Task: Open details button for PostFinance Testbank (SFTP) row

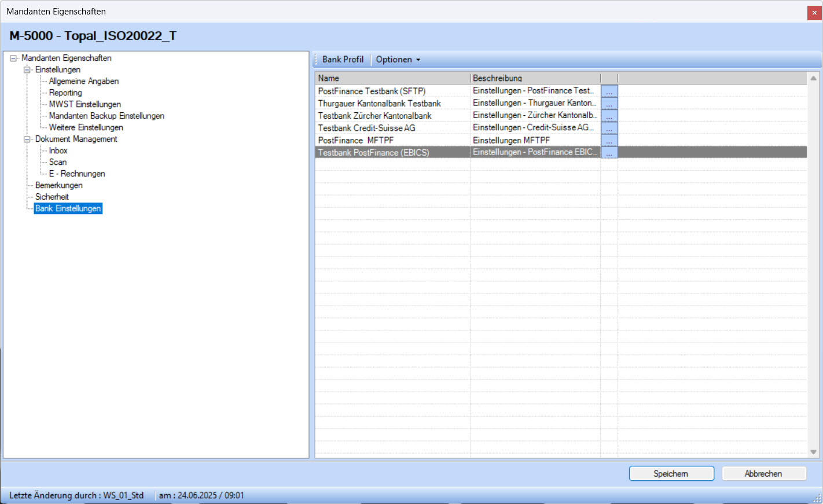Action: (x=609, y=91)
